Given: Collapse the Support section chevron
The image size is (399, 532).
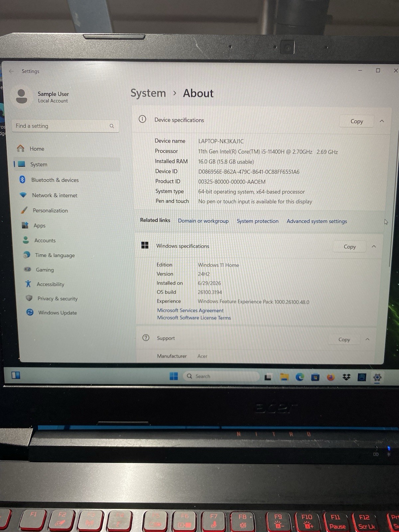Looking at the screenshot, I should point(367,339).
